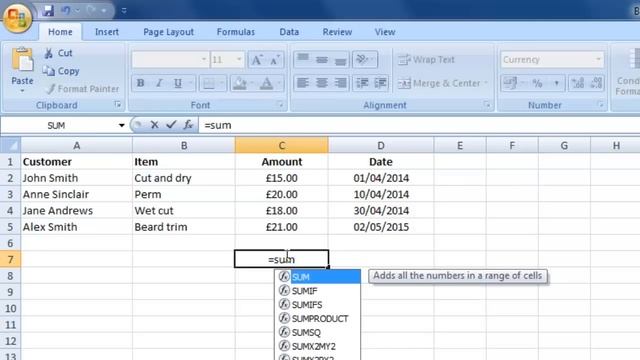
Task: Open Insert Function fx in formula bar
Action: click(x=188, y=125)
